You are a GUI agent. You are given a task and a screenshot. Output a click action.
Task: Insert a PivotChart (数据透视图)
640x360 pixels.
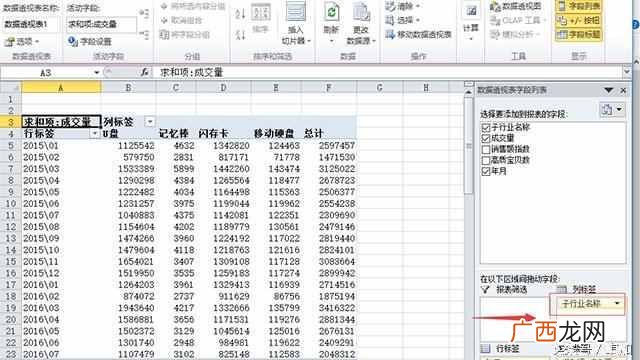(516, 6)
